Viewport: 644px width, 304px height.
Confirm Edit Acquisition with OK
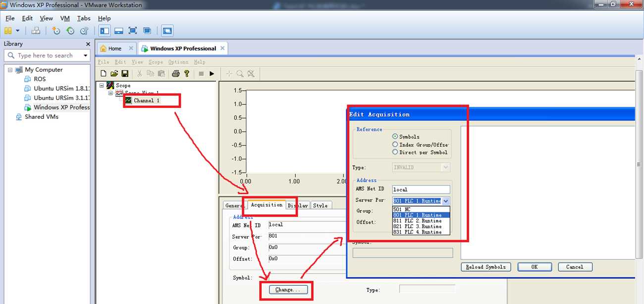[x=535, y=267]
